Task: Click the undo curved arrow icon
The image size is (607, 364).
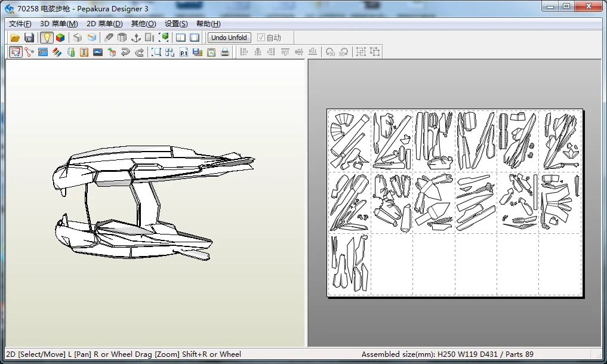Action: point(125,52)
